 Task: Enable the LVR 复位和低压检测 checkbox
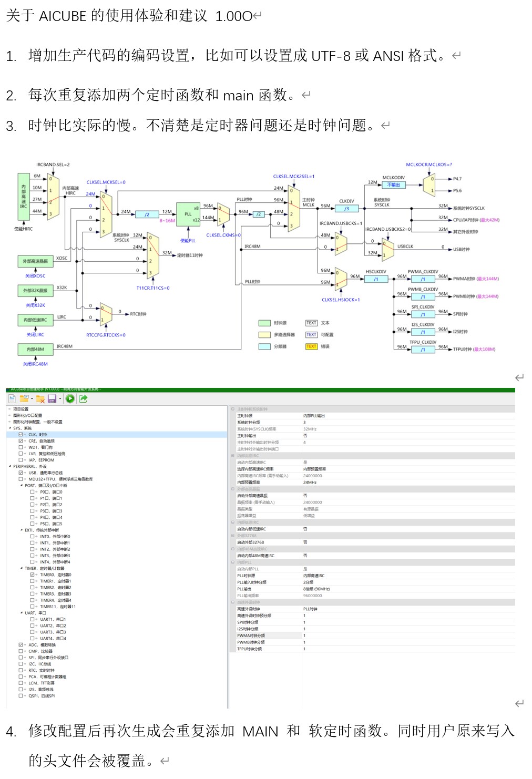click(x=21, y=454)
